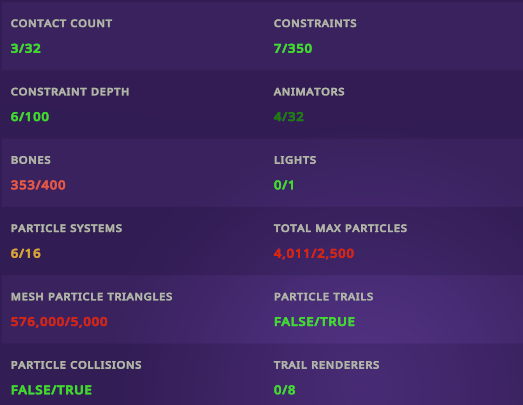
Task: Select the 0/1 lights value
Action: 284,185
